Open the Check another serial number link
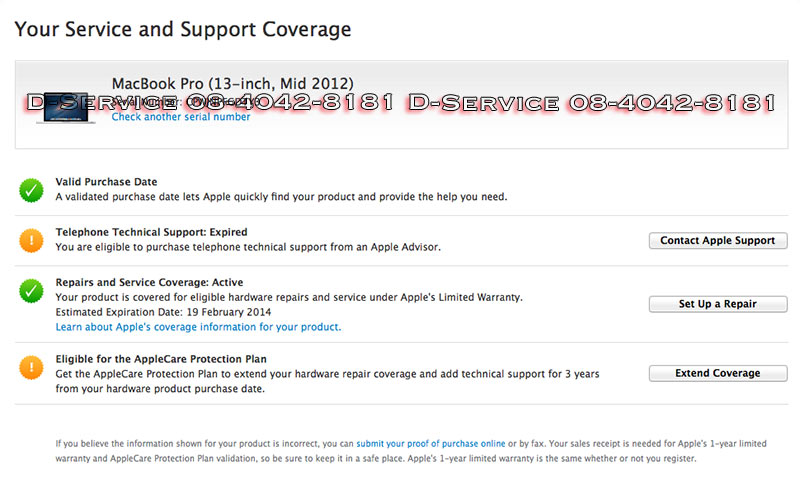This screenshot has width=800, height=478. pos(181,117)
